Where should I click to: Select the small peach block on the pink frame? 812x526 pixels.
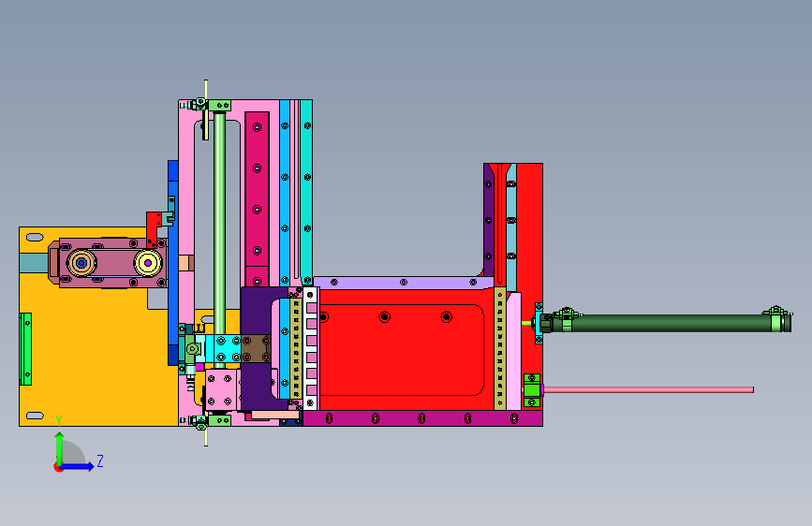pos(186,262)
